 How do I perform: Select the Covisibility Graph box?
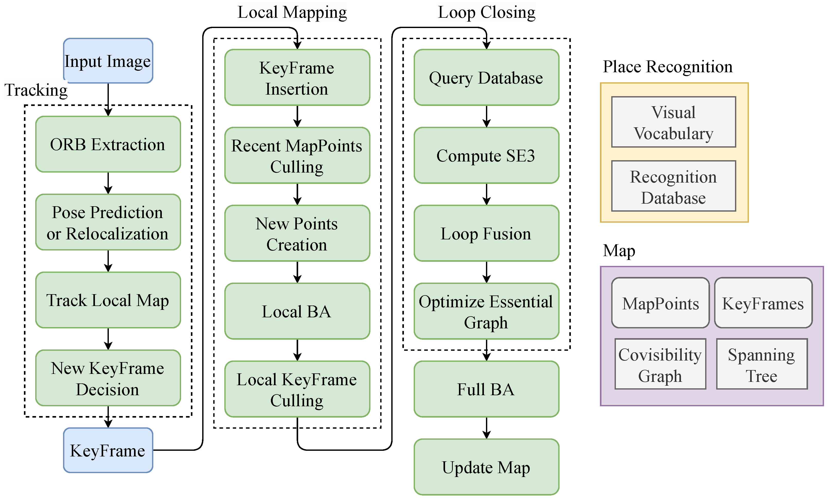pos(660,364)
